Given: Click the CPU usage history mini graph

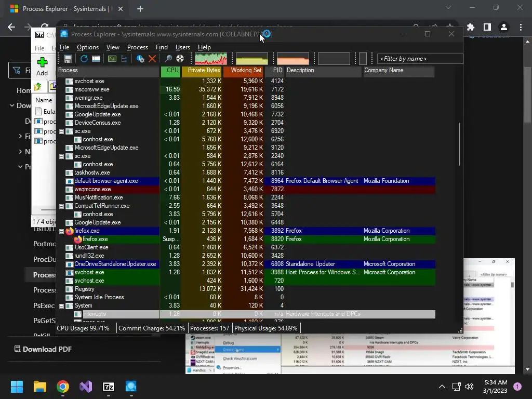Looking at the screenshot, I should (x=211, y=59).
